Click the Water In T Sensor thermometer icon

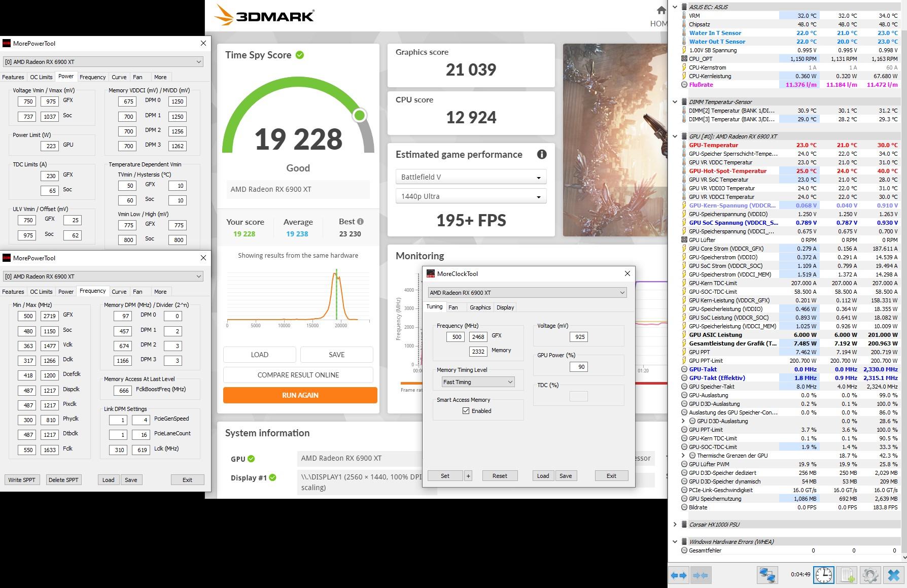tap(684, 33)
